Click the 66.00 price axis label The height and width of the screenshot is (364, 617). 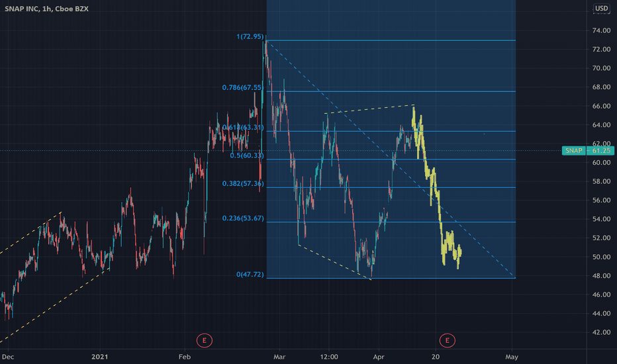pos(601,106)
